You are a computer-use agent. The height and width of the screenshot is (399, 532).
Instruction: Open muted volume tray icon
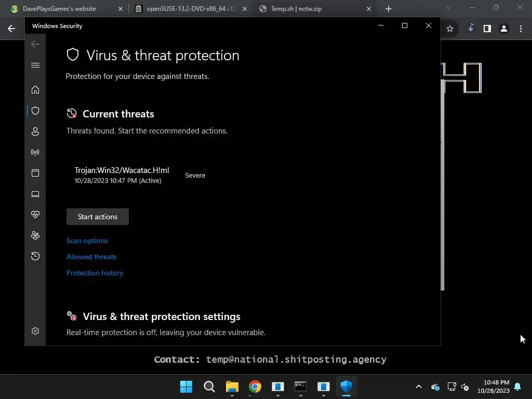click(465, 387)
